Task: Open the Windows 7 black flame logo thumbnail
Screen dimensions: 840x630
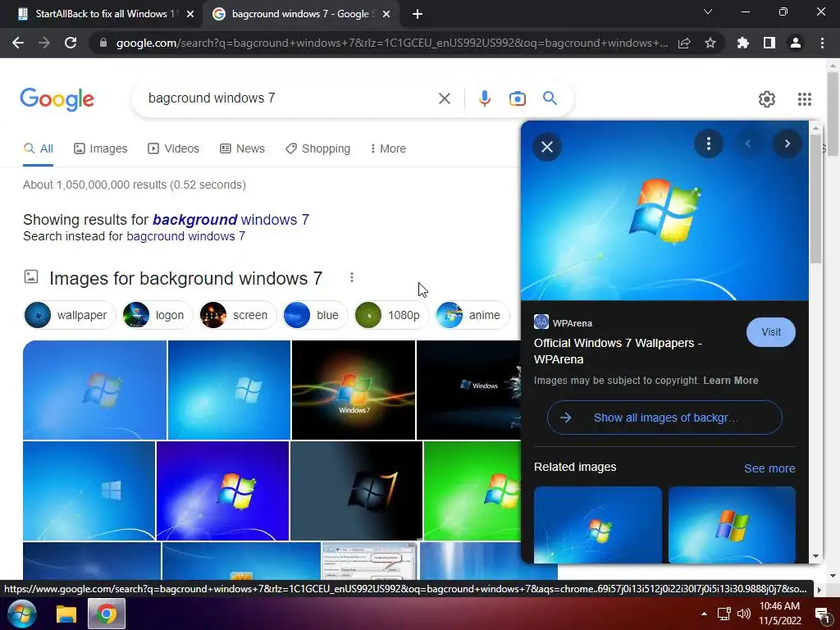Action: (x=354, y=390)
